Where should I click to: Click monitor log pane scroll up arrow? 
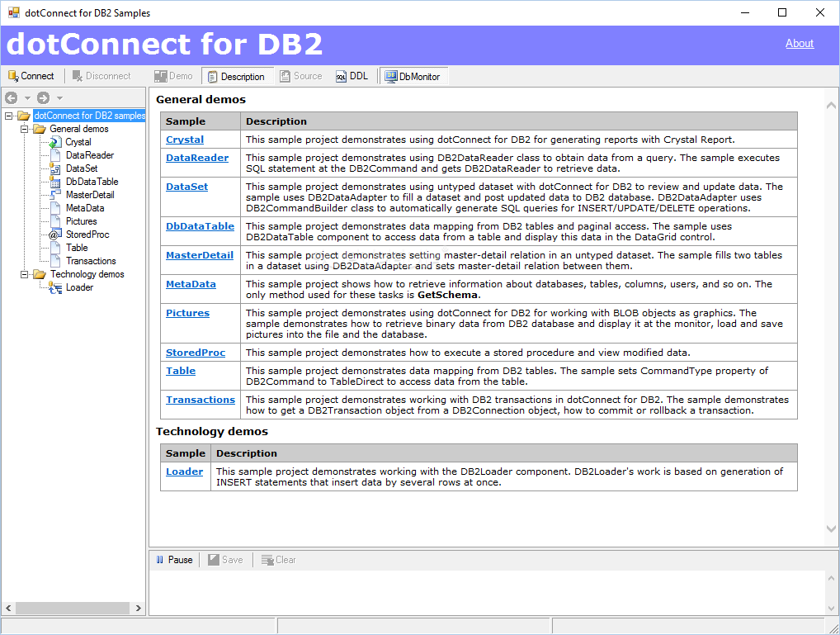coord(831,578)
